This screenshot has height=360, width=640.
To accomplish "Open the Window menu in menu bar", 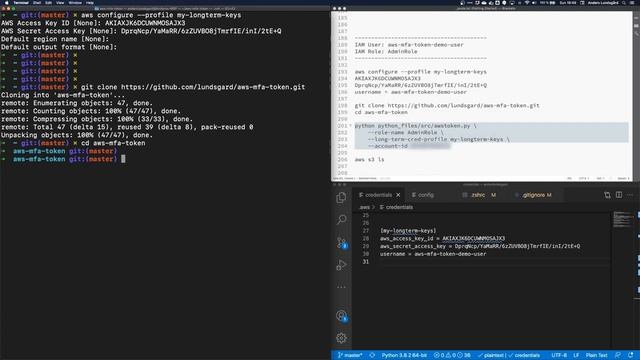I will [75, 2].
